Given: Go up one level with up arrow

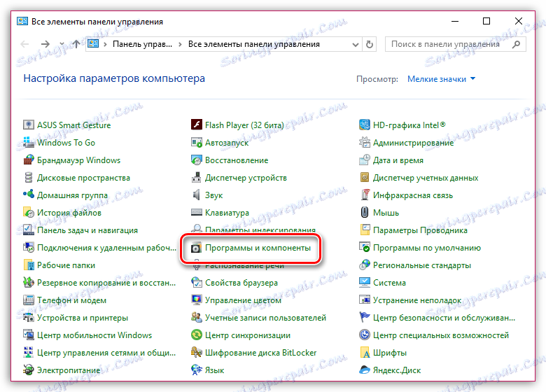Looking at the screenshot, I should 76,44.
